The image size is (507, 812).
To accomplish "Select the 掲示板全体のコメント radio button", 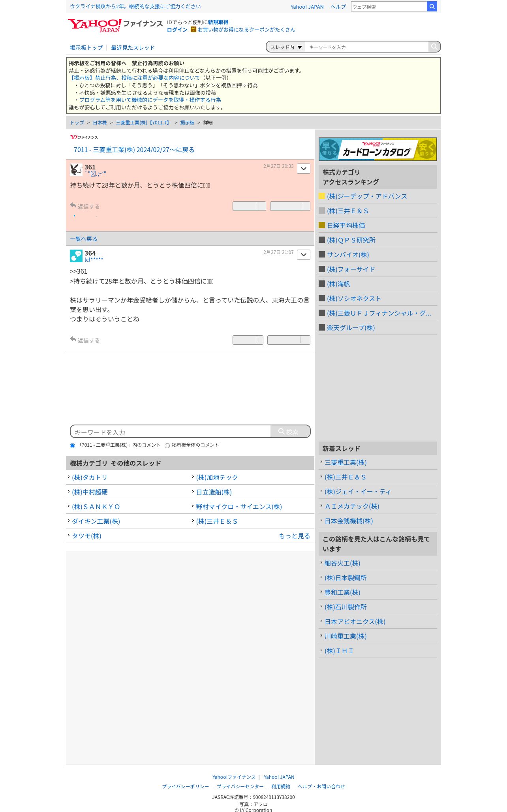I will click(167, 445).
